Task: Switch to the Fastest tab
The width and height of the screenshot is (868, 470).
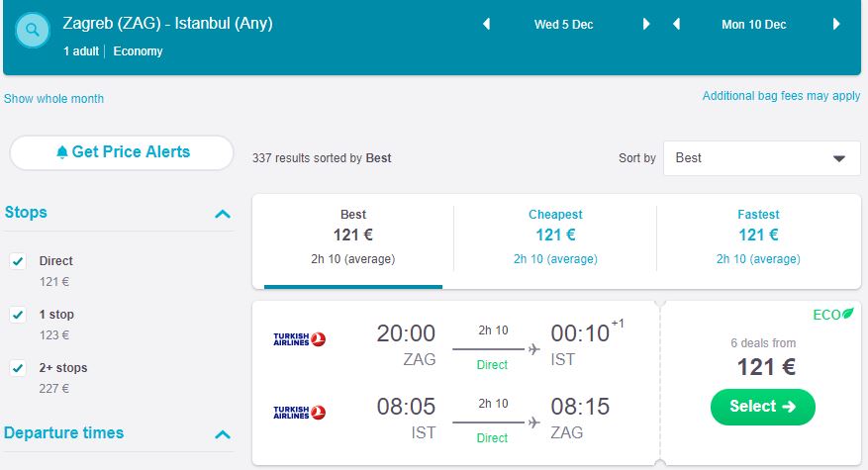Action: pos(758,237)
